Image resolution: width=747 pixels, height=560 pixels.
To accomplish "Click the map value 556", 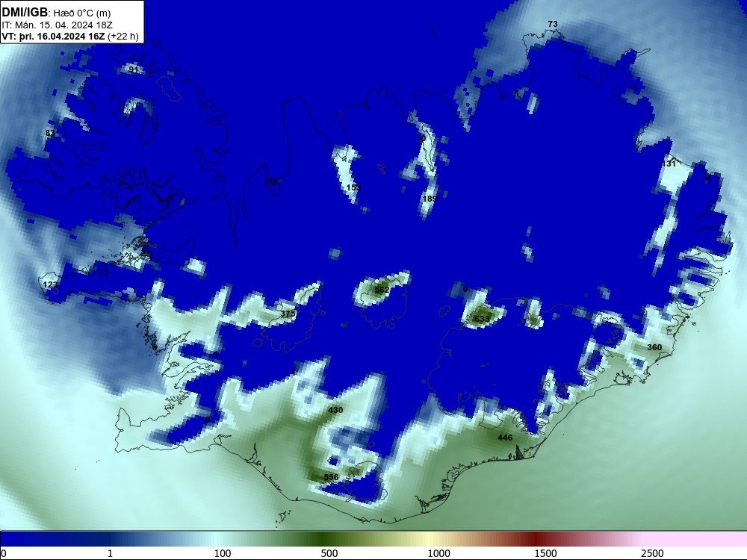I will click(x=331, y=477).
